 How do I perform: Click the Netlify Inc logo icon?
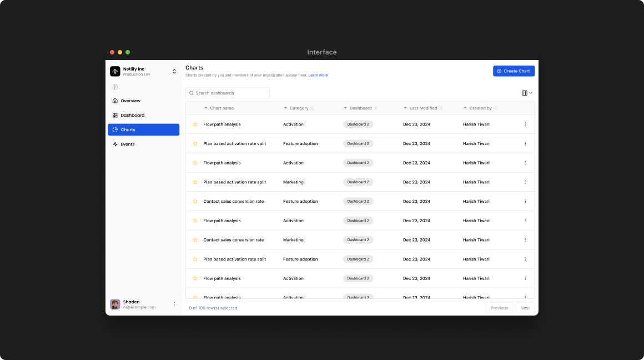115,71
